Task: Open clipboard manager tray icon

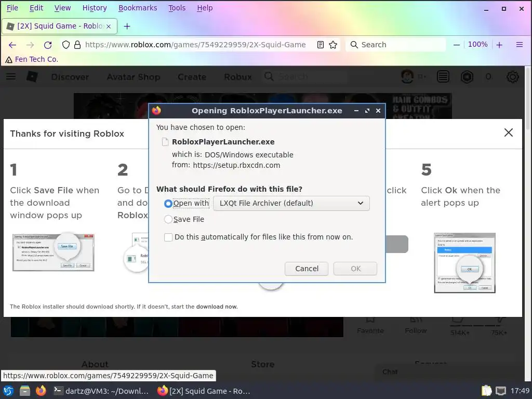Action: tap(486, 391)
